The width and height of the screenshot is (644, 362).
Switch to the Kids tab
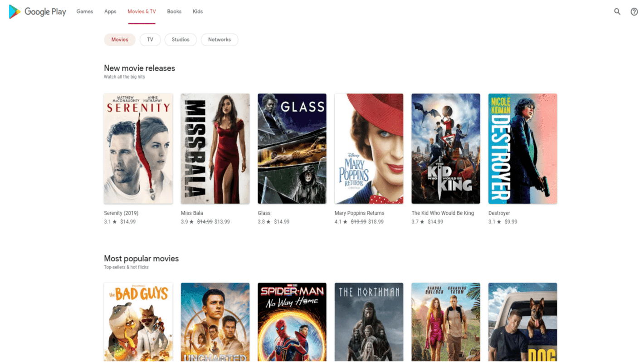click(x=198, y=12)
